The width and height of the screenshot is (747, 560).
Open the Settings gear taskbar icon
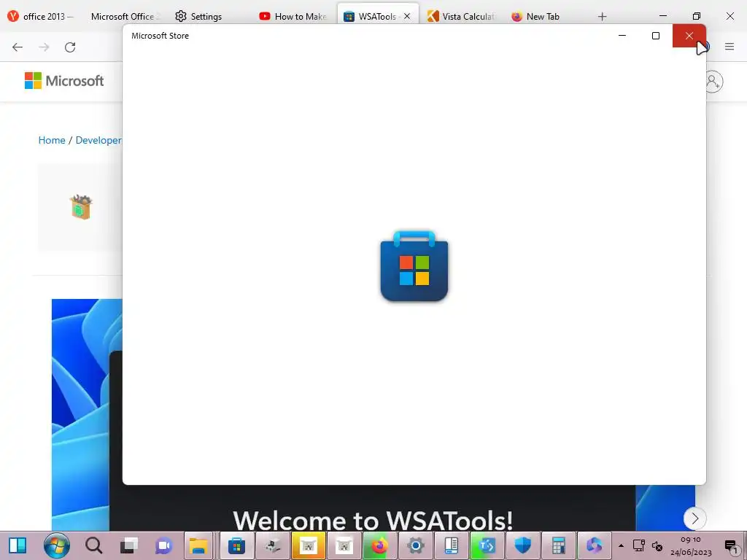tap(415, 545)
